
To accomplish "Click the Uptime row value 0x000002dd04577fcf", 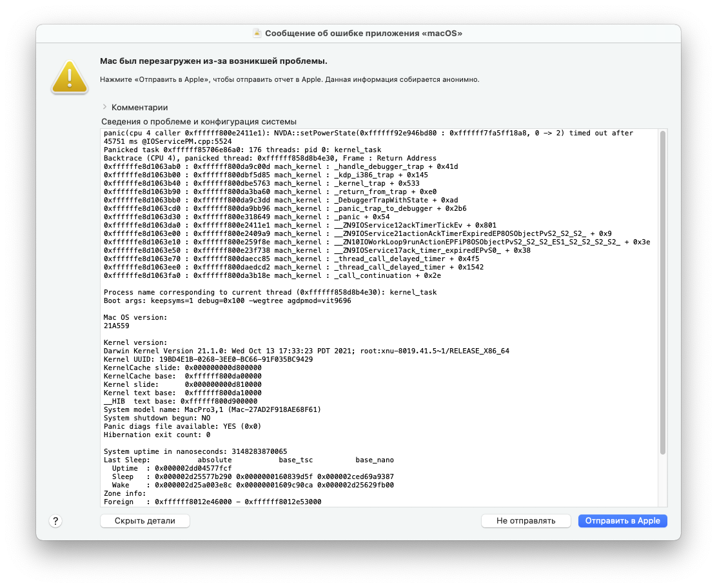I will [x=193, y=468].
